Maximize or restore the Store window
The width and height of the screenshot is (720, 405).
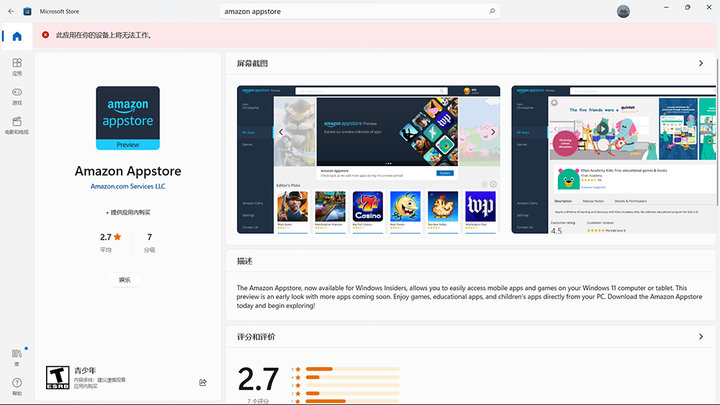pos(687,7)
